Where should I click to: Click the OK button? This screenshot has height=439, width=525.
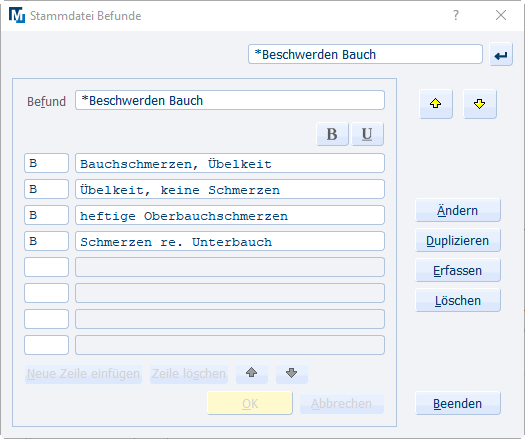[250, 404]
